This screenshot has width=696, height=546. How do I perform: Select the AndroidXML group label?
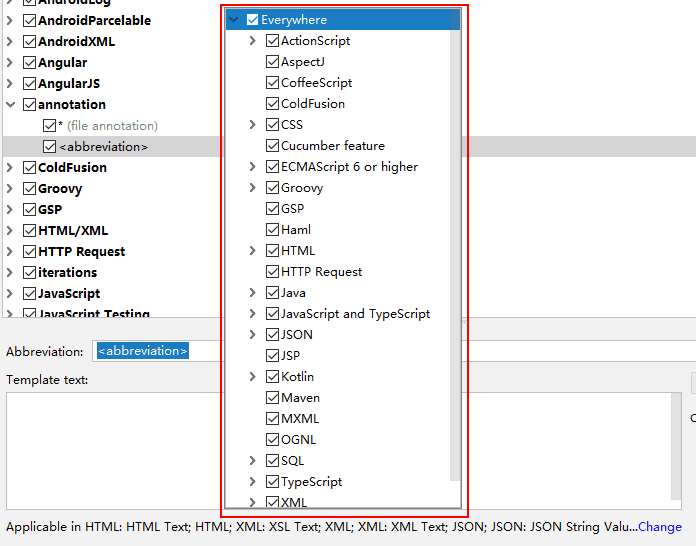coord(76,41)
